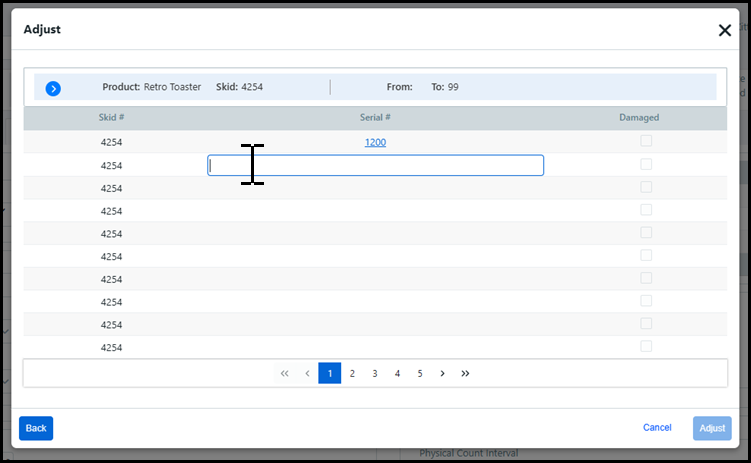Viewport: 751px width, 463px height.
Task: Select page 1 in pagination
Action: 330,373
